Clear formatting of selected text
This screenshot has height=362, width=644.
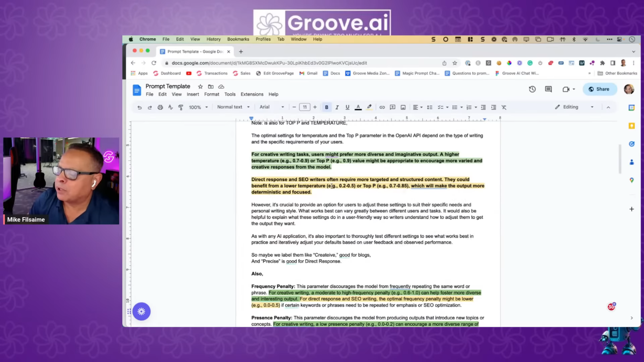click(x=504, y=107)
